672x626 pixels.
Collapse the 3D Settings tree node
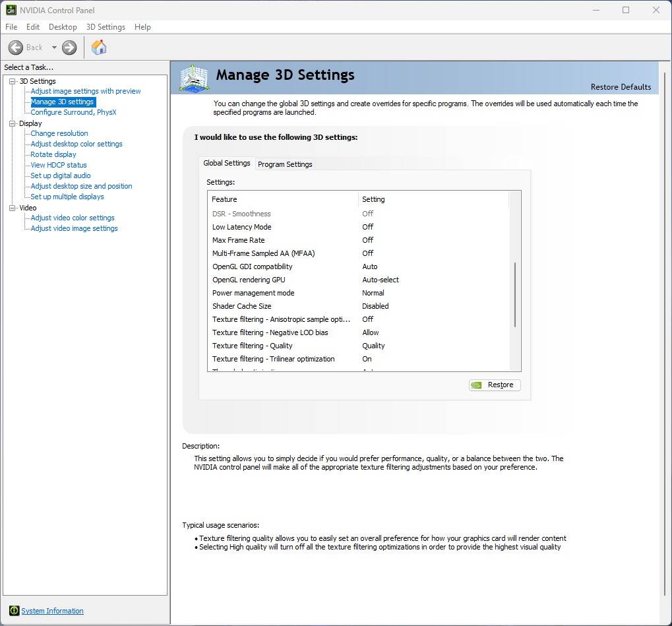point(12,81)
